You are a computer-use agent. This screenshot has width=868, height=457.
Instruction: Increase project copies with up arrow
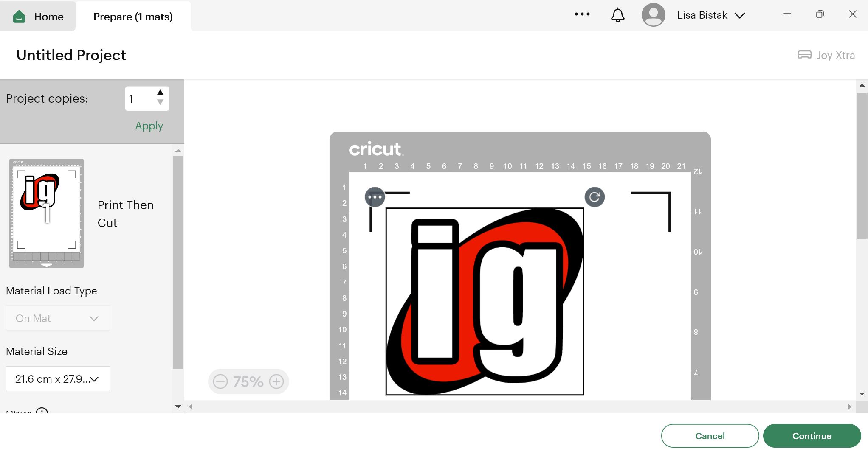click(x=160, y=93)
